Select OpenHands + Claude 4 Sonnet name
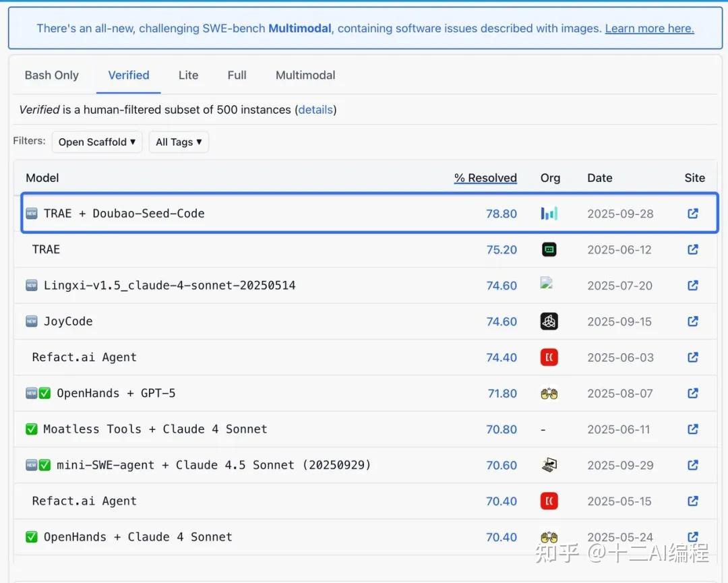The image size is (728, 583). 138,537
